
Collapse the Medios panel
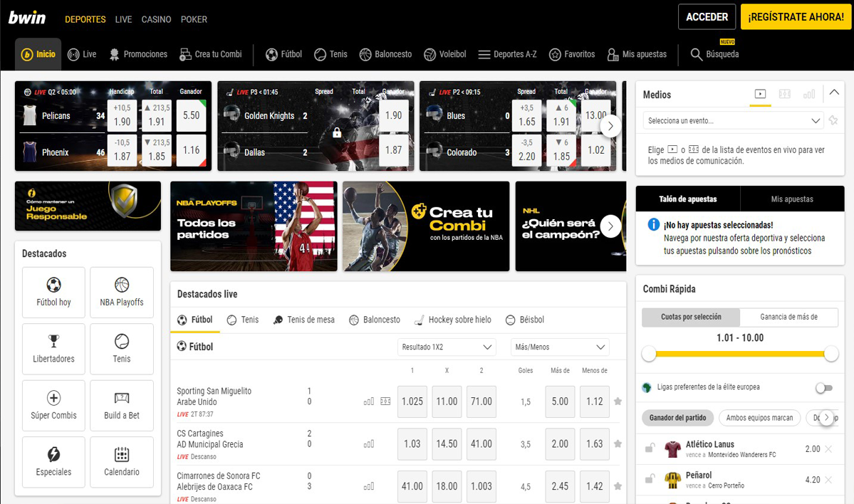click(x=834, y=93)
